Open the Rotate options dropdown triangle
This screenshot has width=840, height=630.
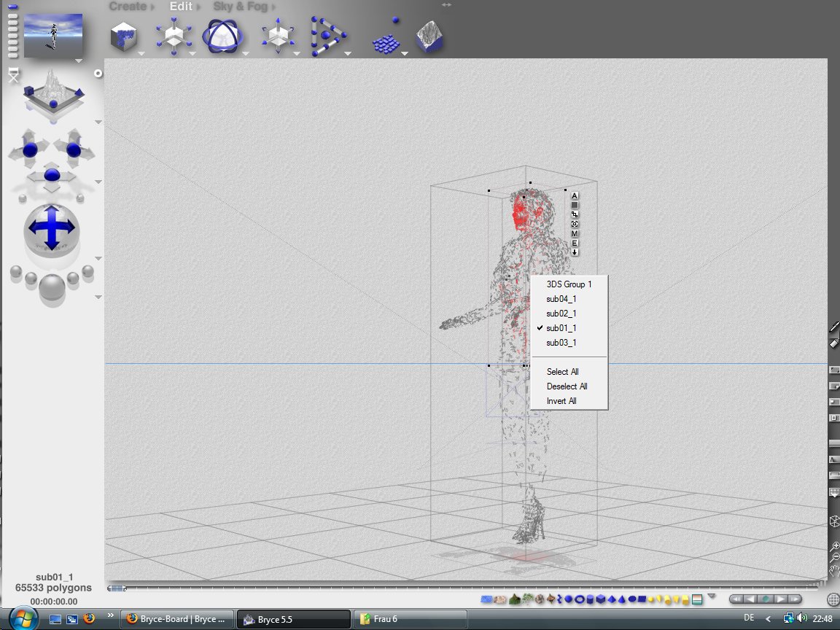point(246,53)
